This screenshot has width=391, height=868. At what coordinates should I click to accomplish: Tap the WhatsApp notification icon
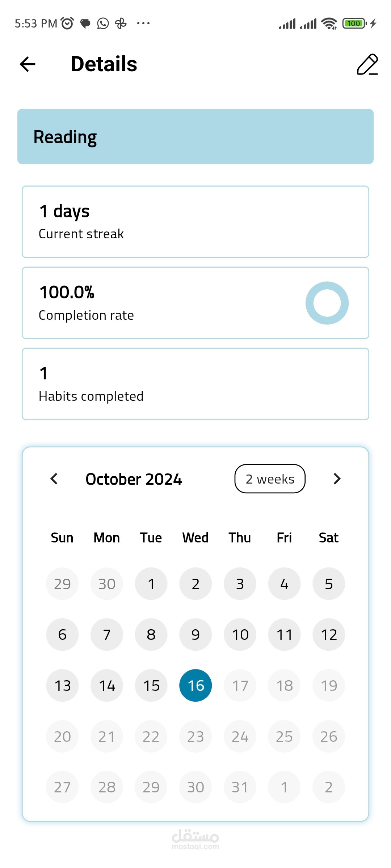coord(103,24)
